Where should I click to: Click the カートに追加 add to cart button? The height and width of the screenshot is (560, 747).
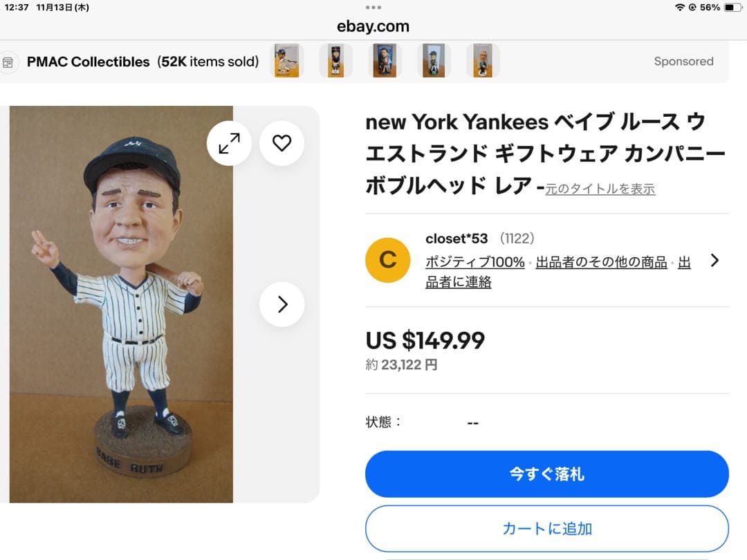546,529
